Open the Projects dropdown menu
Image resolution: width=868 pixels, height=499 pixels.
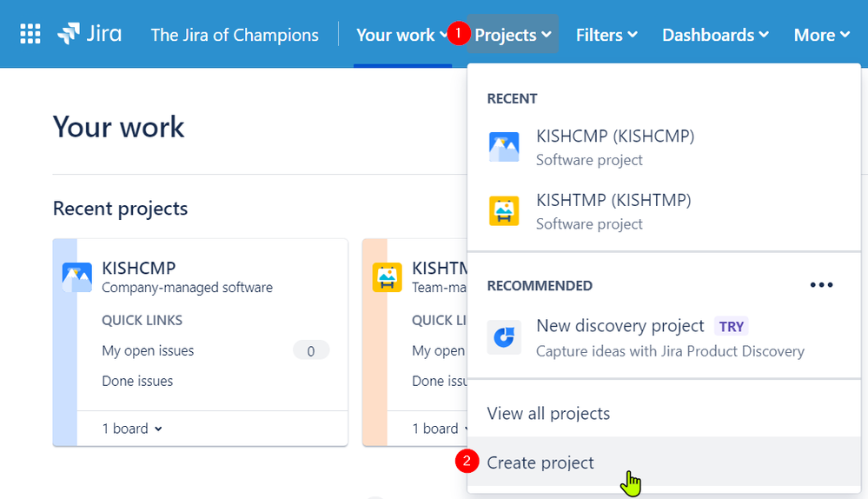tap(513, 35)
